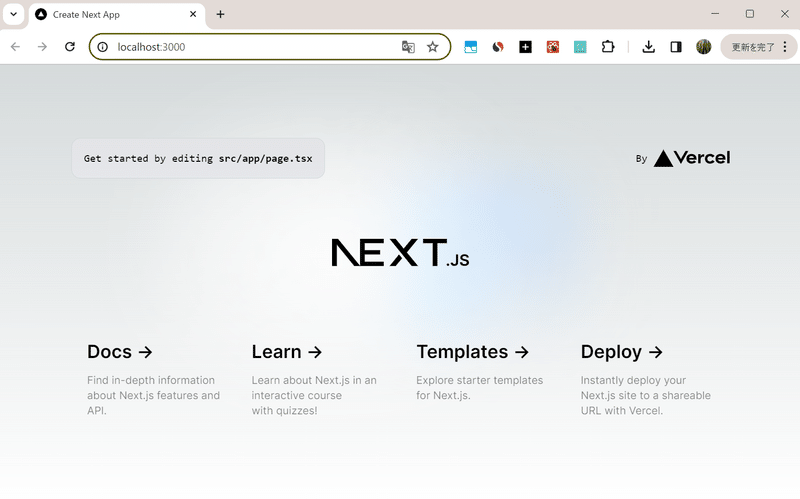
Task: Open a new browser tab
Action: pyautogui.click(x=220, y=14)
